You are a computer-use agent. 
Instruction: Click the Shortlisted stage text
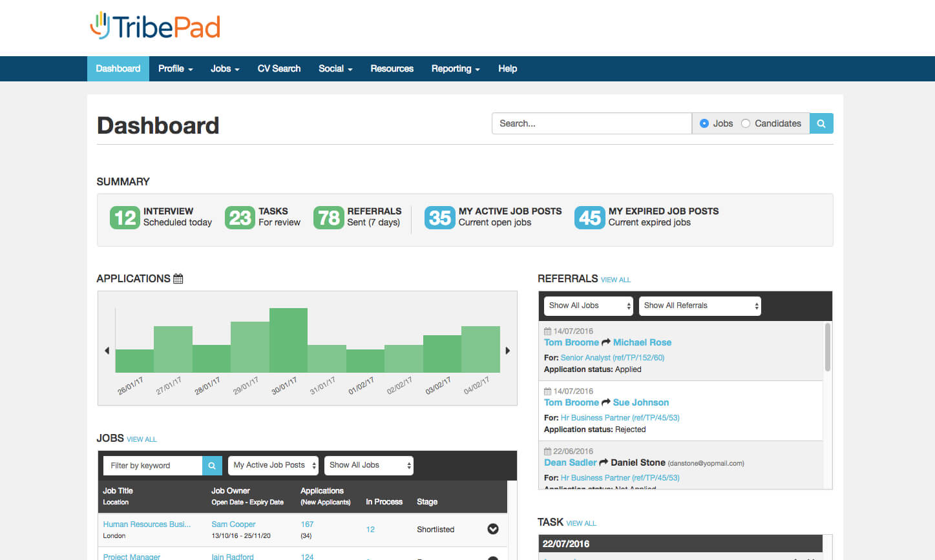point(436,530)
